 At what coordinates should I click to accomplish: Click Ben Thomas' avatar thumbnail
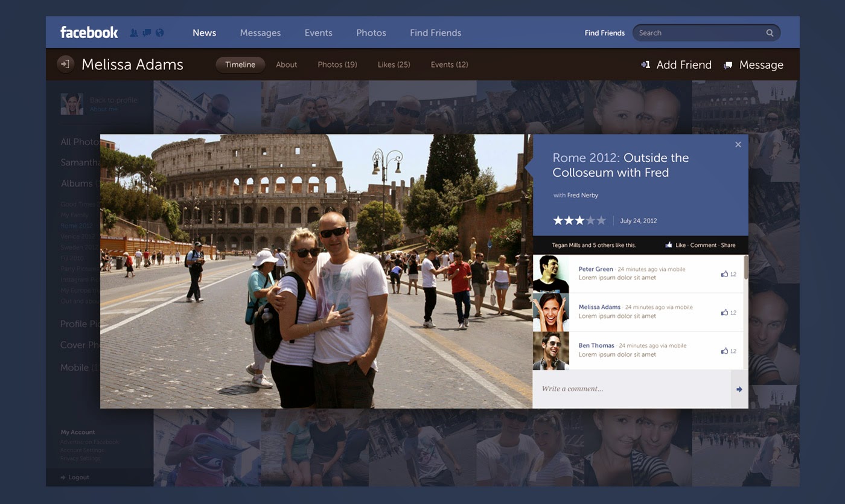point(551,351)
